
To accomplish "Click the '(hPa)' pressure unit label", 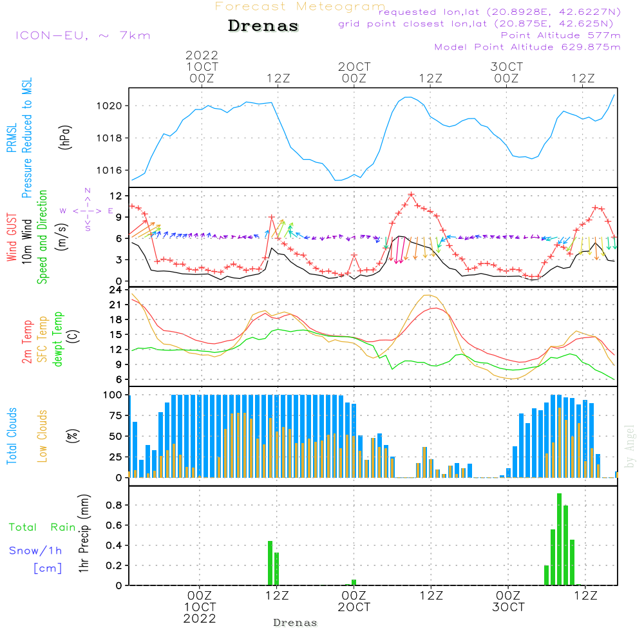I will click(x=65, y=137).
